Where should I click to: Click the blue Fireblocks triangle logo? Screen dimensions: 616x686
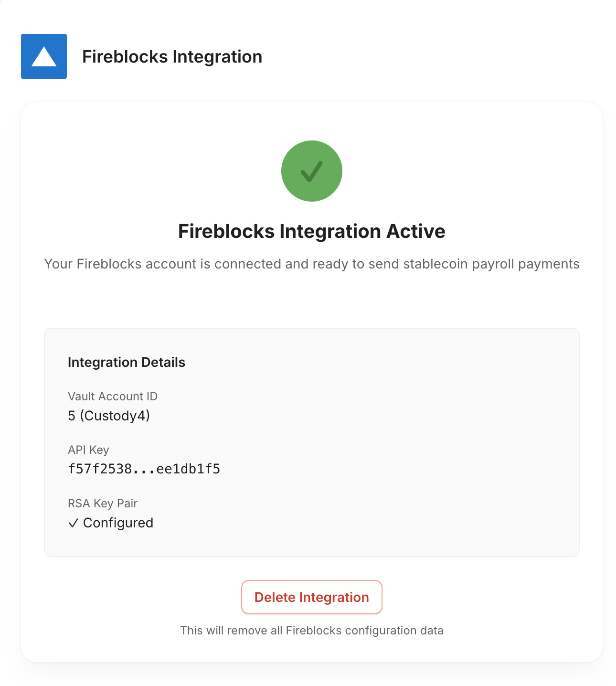coord(44,56)
